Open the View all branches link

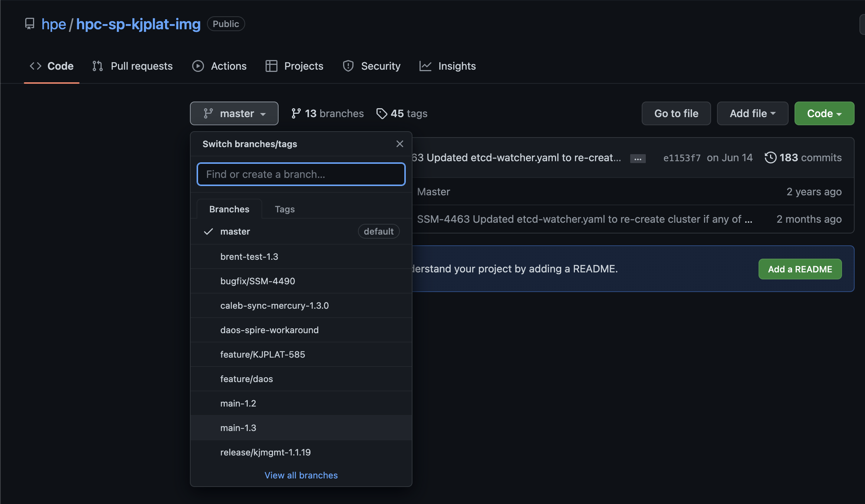pyautogui.click(x=301, y=475)
